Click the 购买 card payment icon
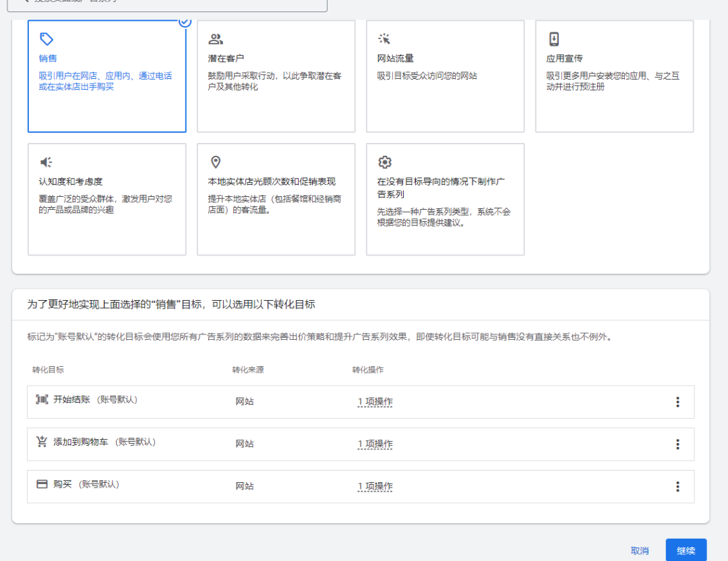 41,485
